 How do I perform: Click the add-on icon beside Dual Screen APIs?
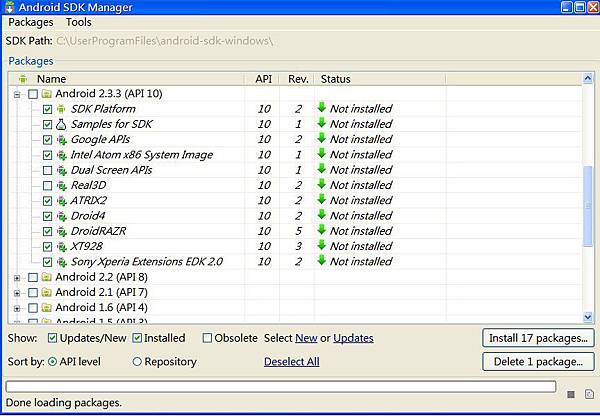62,170
